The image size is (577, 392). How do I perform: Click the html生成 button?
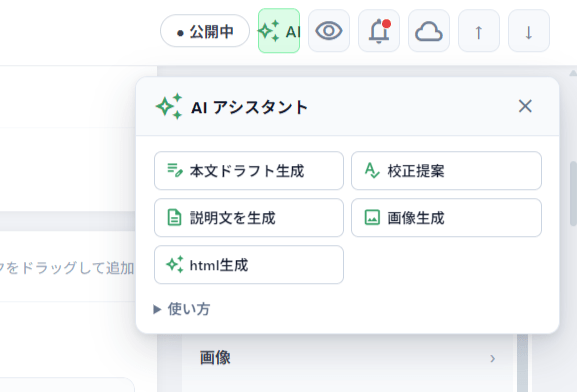pos(249,265)
